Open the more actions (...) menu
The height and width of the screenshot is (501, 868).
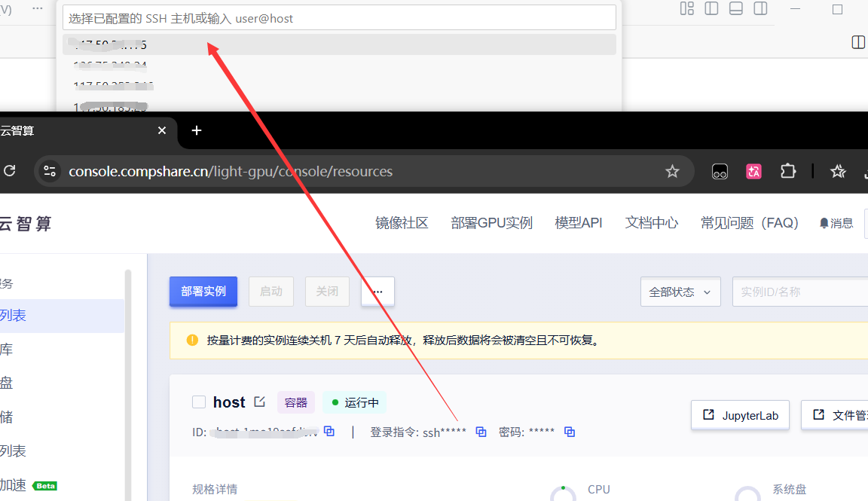point(377,292)
